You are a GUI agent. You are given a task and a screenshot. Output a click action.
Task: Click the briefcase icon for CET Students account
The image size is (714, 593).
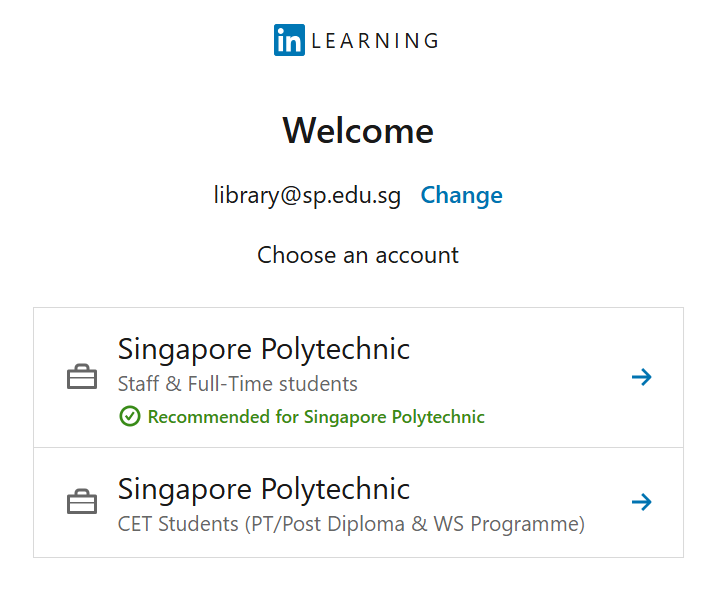tap(82, 502)
